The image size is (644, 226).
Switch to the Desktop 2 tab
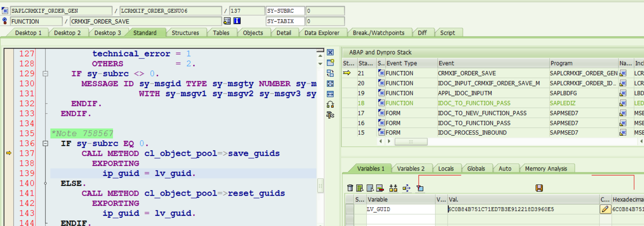67,33
